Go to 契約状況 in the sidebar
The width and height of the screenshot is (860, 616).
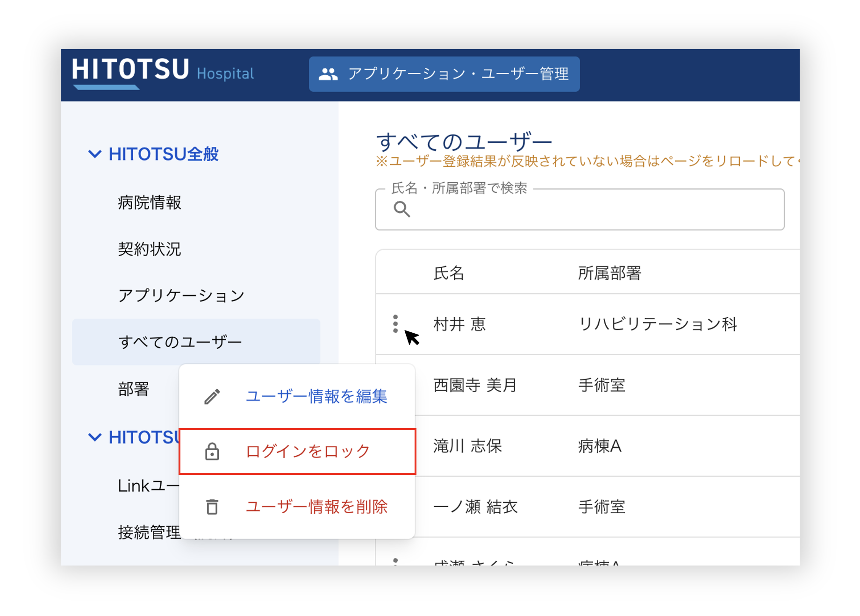click(x=150, y=249)
